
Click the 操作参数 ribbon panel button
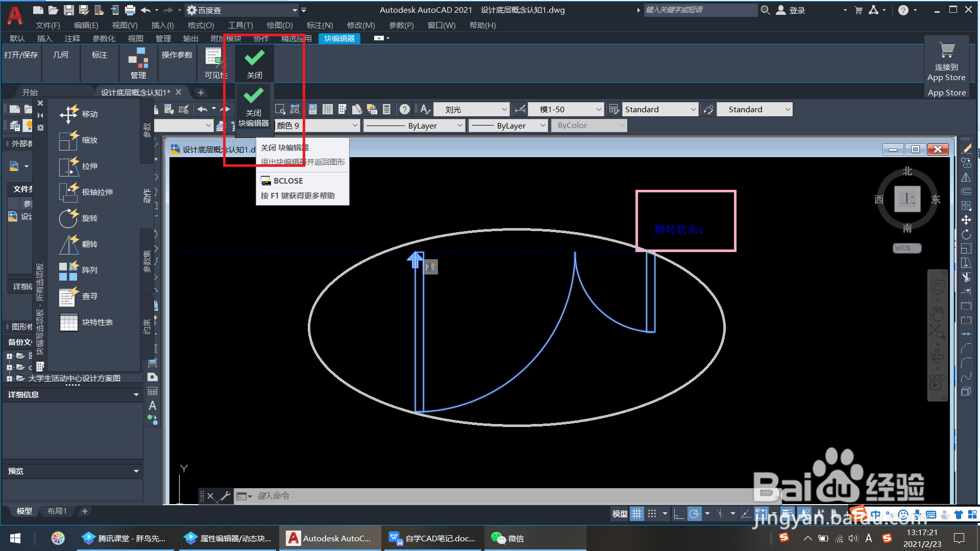click(177, 55)
